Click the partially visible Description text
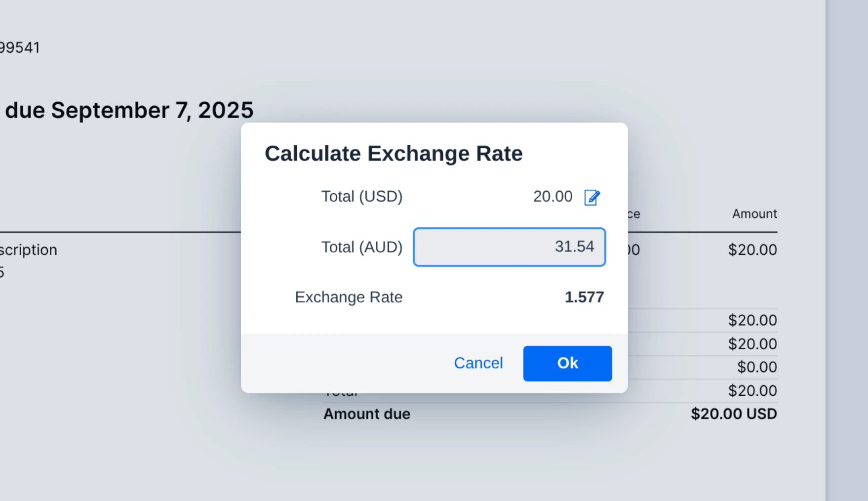868x501 pixels. [29, 250]
